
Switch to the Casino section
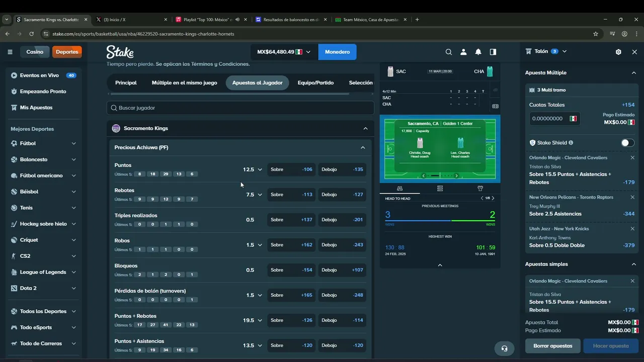coord(35,52)
